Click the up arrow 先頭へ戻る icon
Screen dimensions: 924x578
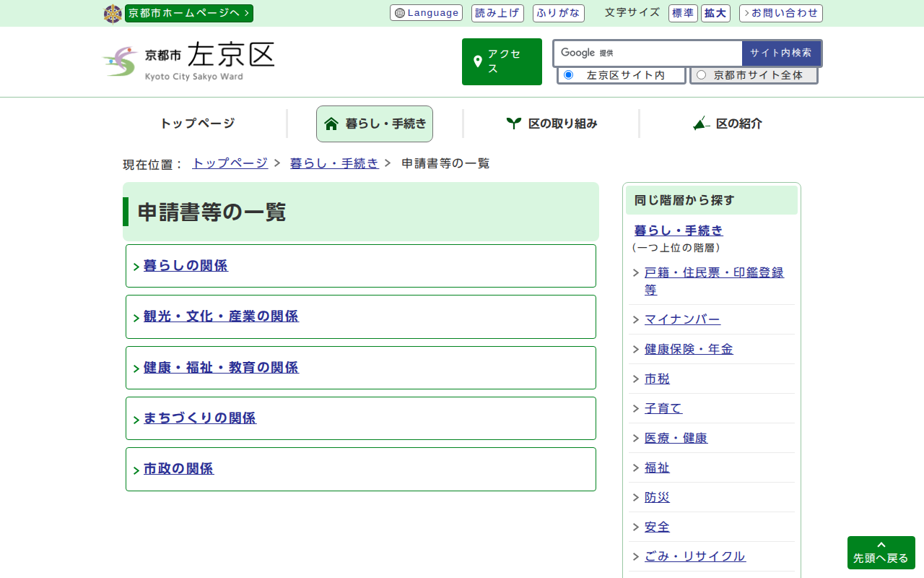[881, 545]
